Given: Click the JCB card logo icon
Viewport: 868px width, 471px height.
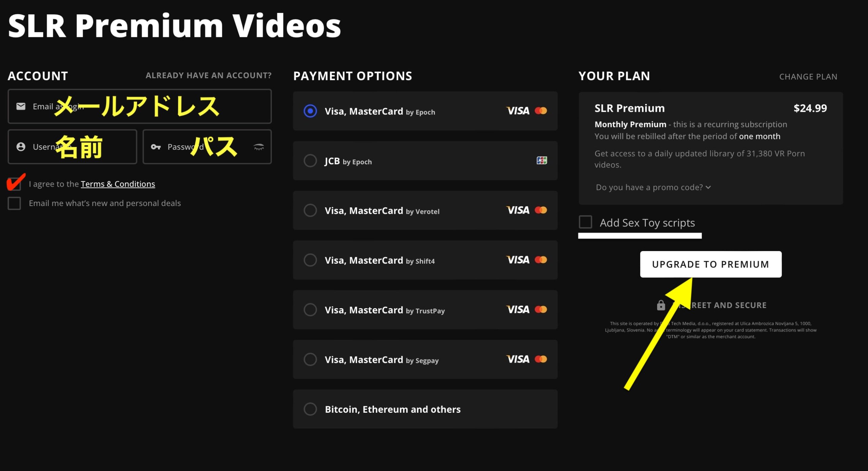Looking at the screenshot, I should pos(541,160).
